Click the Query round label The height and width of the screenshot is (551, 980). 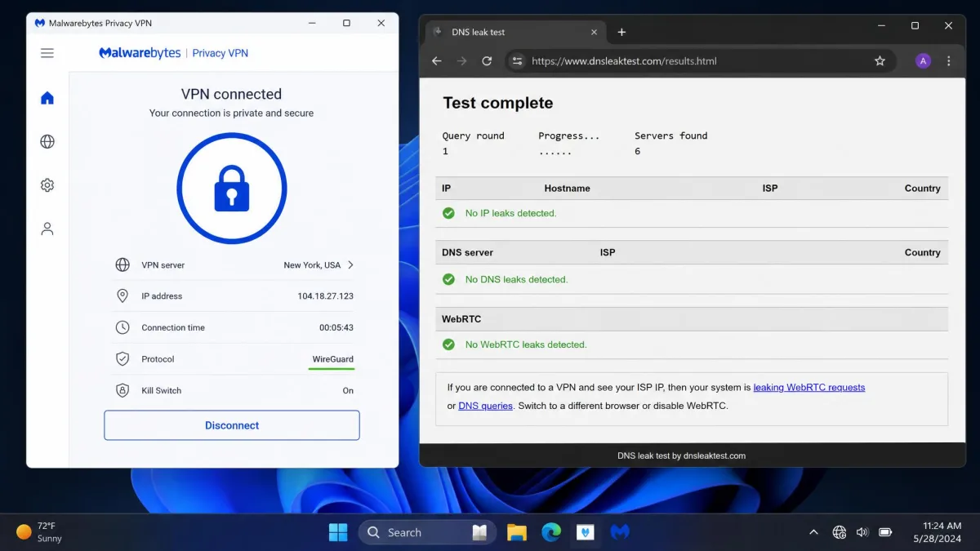click(x=473, y=136)
